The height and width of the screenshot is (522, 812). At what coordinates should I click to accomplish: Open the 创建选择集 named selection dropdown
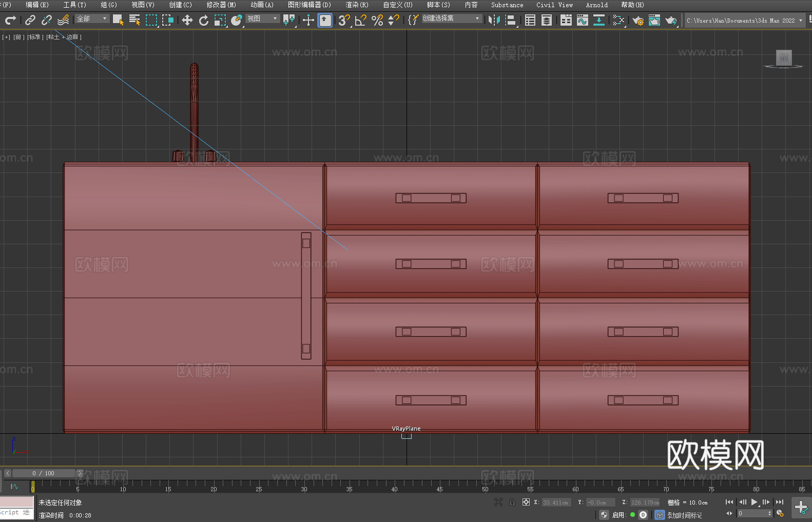(x=452, y=18)
